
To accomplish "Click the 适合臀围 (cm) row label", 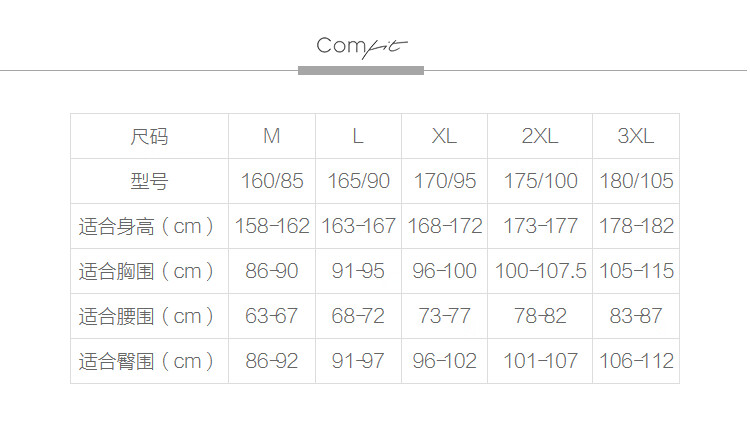I will pyautogui.click(x=149, y=361).
